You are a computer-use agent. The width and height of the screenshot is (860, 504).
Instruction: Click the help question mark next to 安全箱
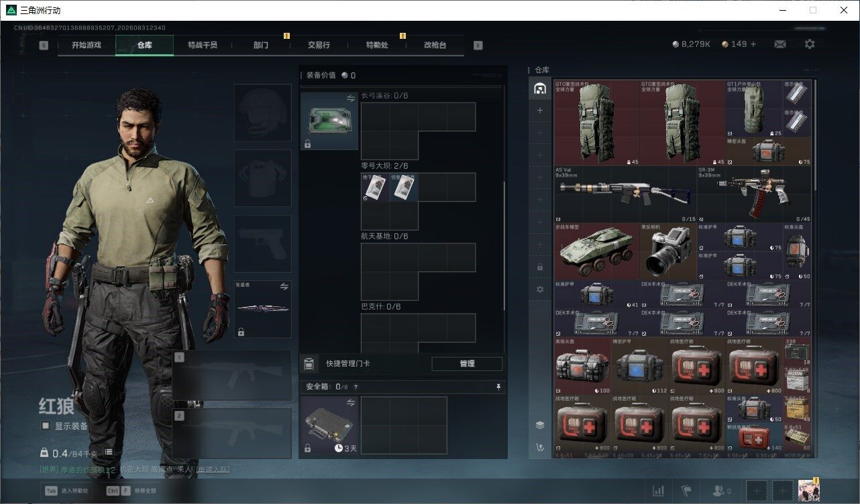[356, 387]
